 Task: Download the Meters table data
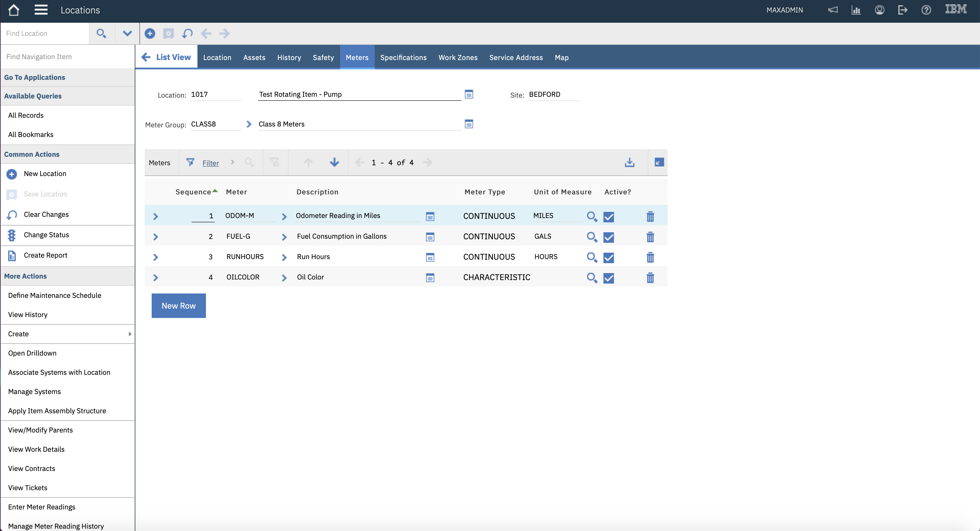coord(629,163)
